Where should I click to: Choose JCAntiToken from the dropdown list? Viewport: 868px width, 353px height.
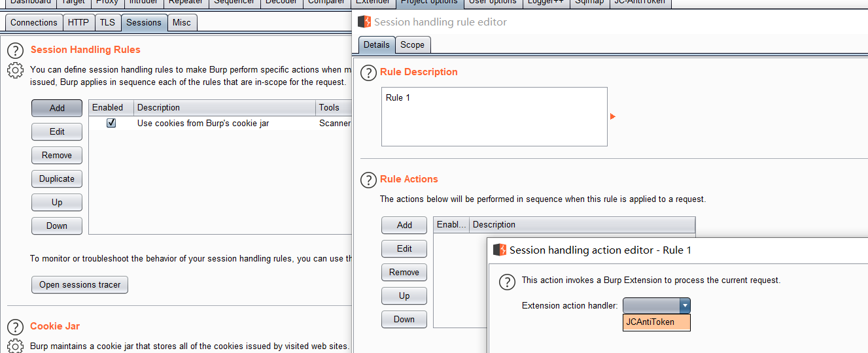[656, 322]
